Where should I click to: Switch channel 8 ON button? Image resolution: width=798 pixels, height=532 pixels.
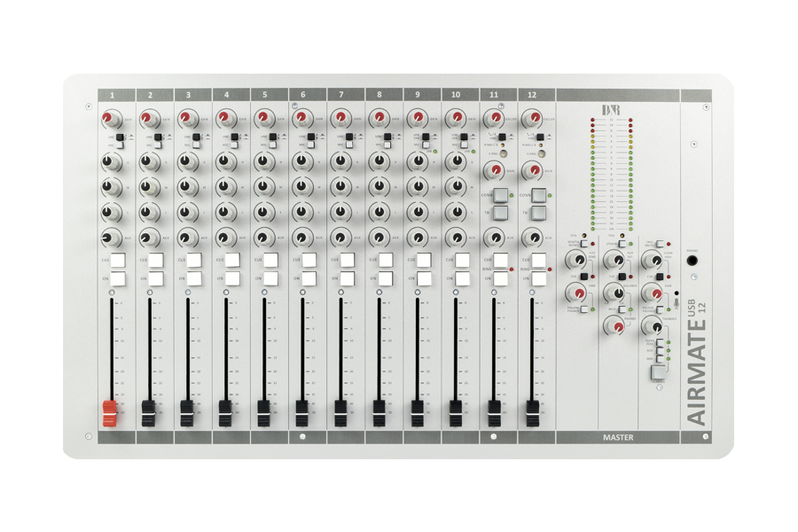click(386, 279)
